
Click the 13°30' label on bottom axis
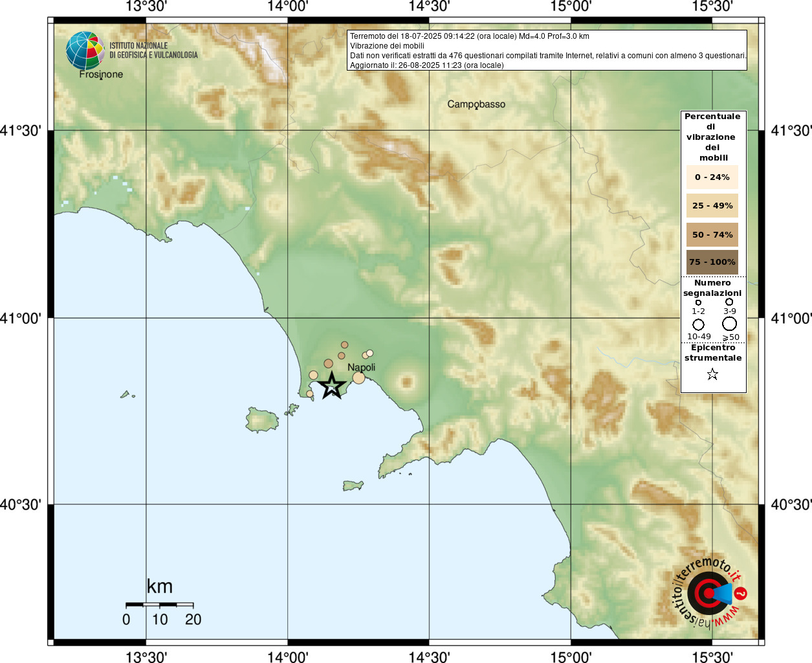[146, 657]
